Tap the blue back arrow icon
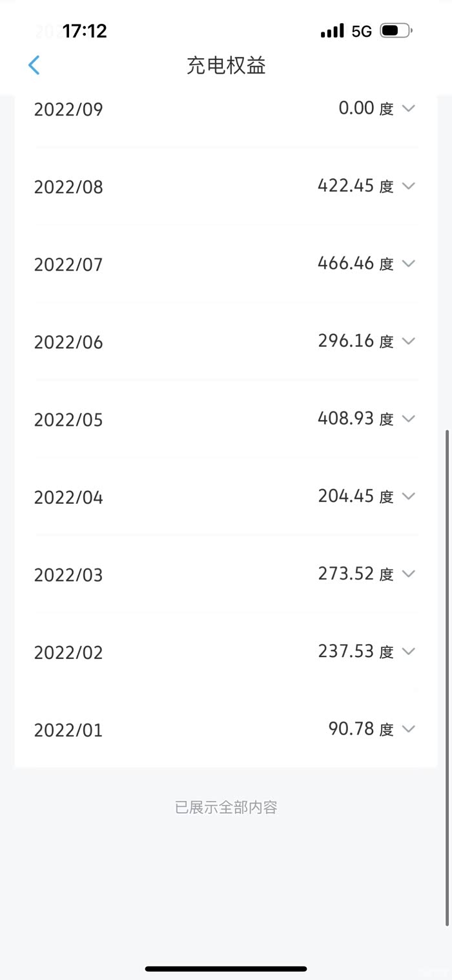The width and height of the screenshot is (452, 980). 34,65
